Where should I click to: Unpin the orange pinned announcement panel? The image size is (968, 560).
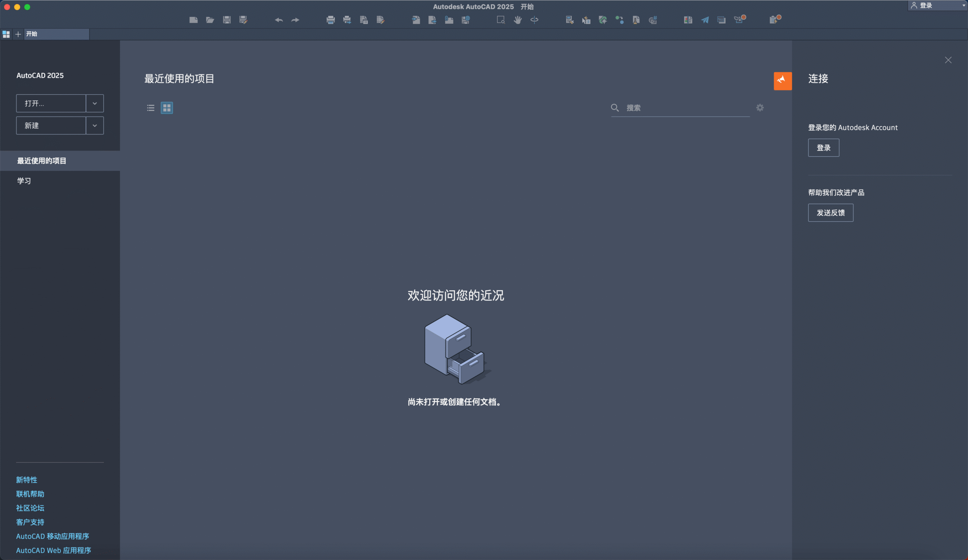tap(782, 81)
